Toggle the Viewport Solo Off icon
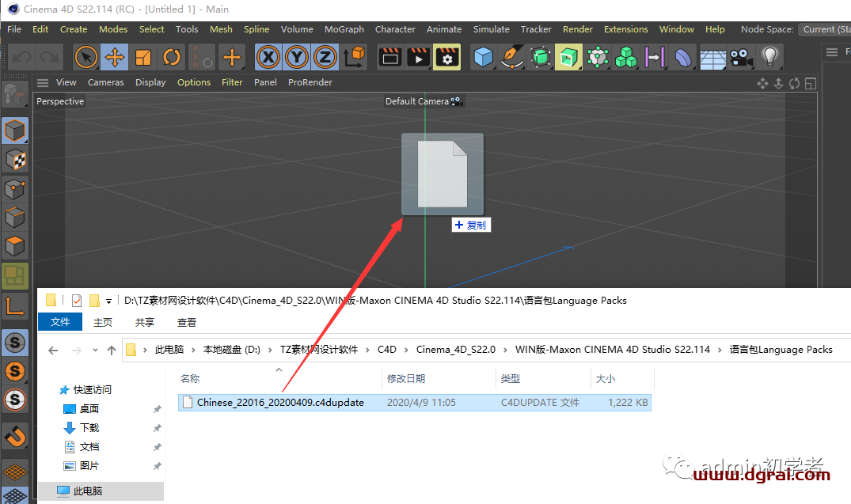This screenshot has width=851, height=504. [x=15, y=343]
